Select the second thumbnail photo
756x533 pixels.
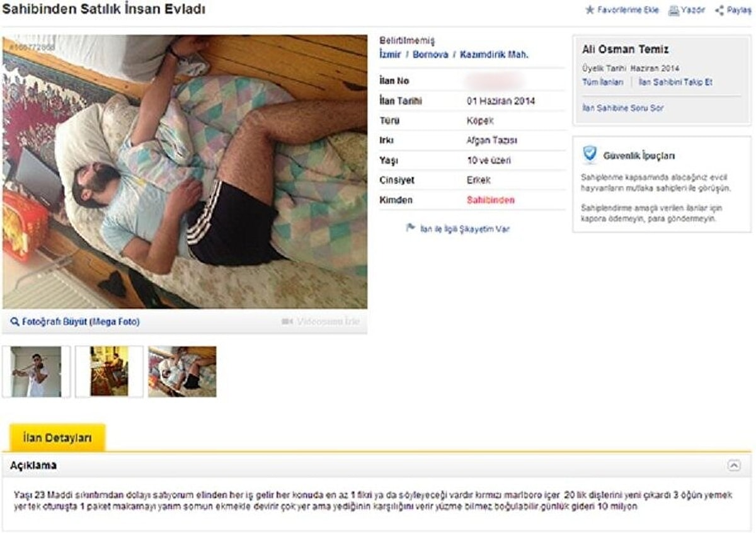pyautogui.click(x=109, y=371)
